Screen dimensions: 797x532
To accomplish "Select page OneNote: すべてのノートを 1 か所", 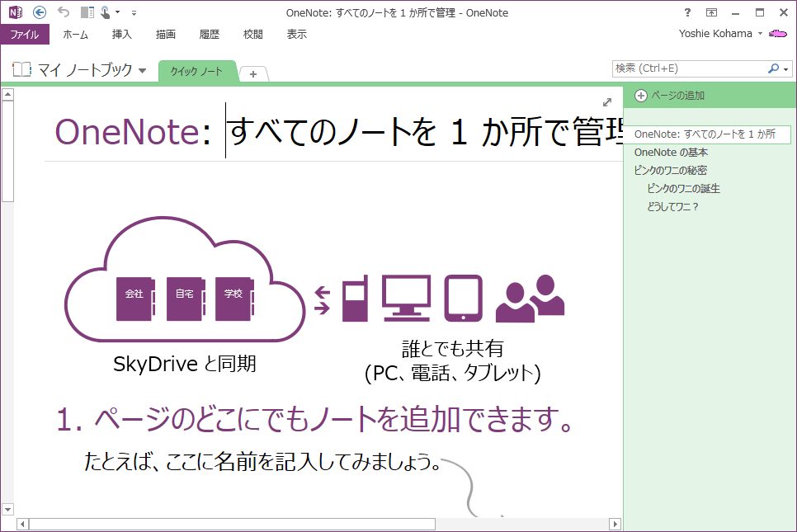I will click(707, 134).
